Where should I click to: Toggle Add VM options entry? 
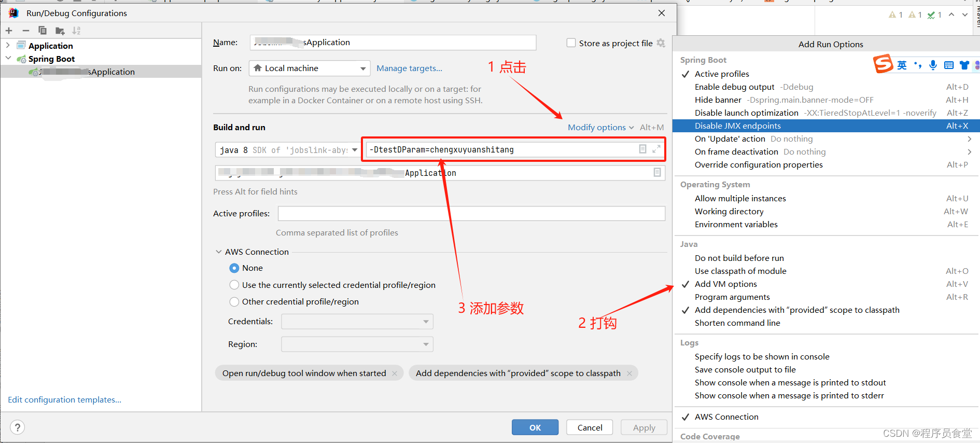tap(826, 284)
